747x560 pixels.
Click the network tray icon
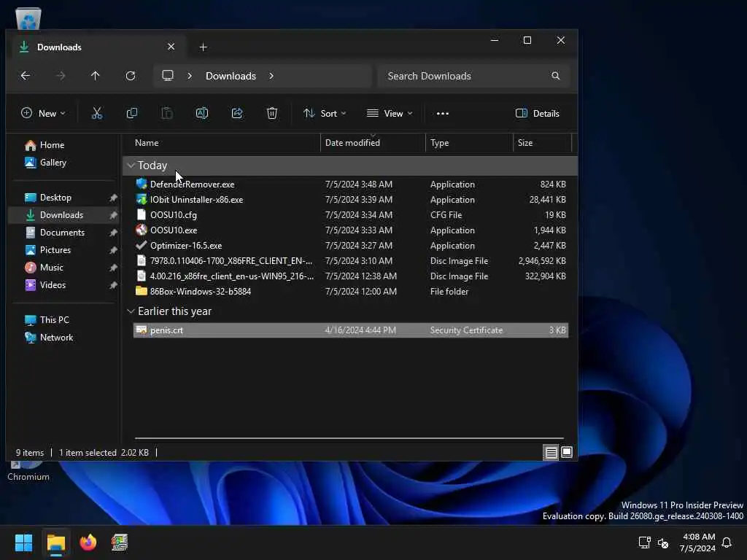(645, 542)
